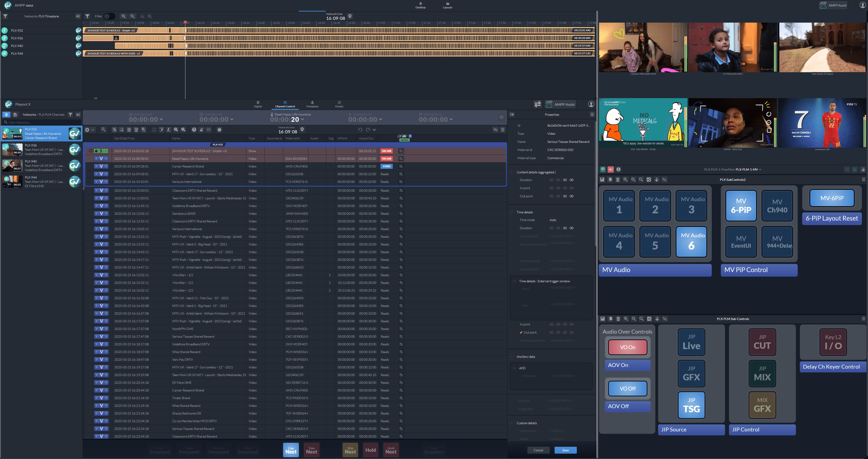Image resolution: width=868 pixels, height=459 pixels.
Task: Click the 6-PiP Layout Reset bar
Action: point(832,218)
